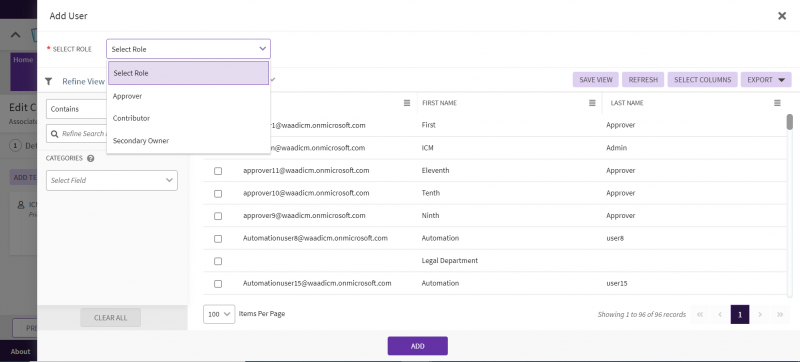Check the Automationuser15 row checkbox
Image resolution: width=800 pixels, height=362 pixels.
[x=218, y=283]
